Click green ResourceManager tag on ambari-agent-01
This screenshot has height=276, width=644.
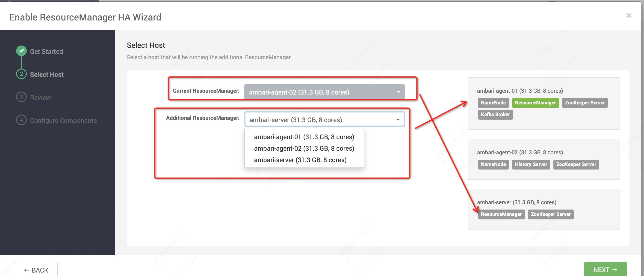[535, 103]
